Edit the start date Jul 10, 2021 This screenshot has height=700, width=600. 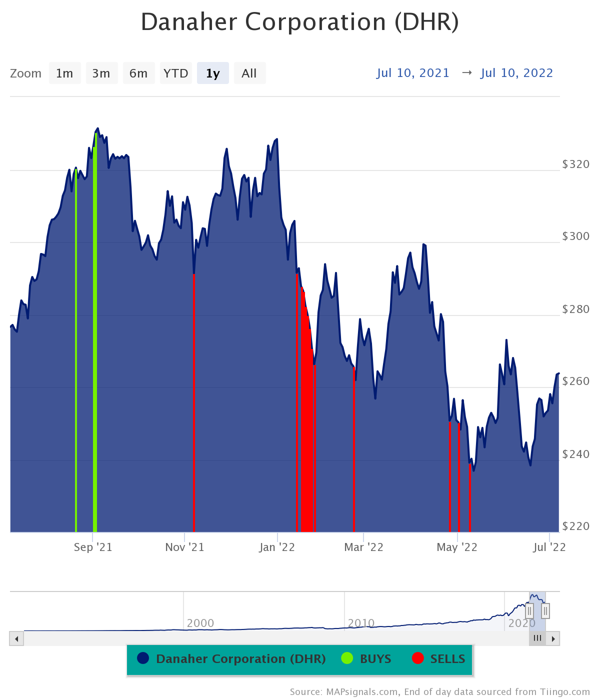tap(413, 73)
